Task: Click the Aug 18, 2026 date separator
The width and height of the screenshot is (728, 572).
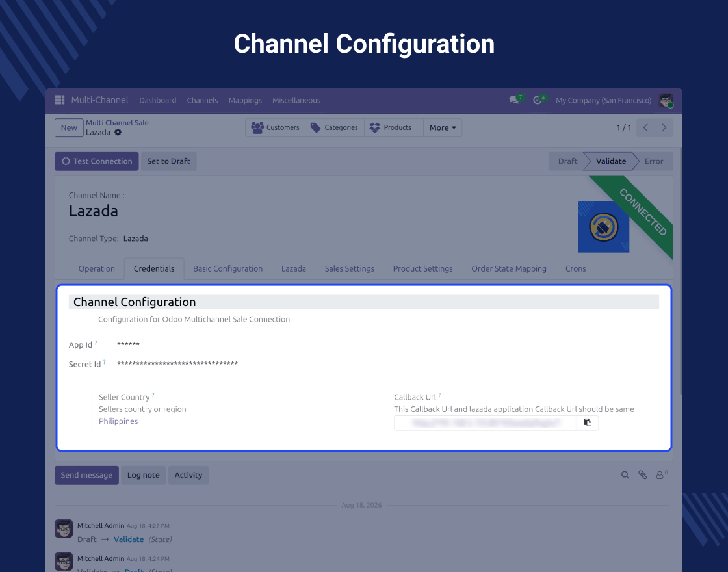Action: coord(361,505)
